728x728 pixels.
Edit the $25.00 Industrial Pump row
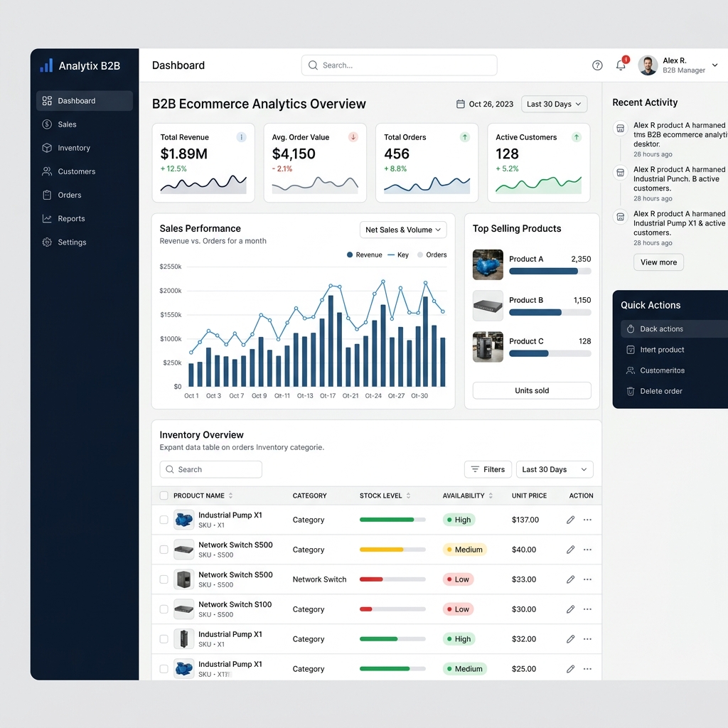(571, 669)
